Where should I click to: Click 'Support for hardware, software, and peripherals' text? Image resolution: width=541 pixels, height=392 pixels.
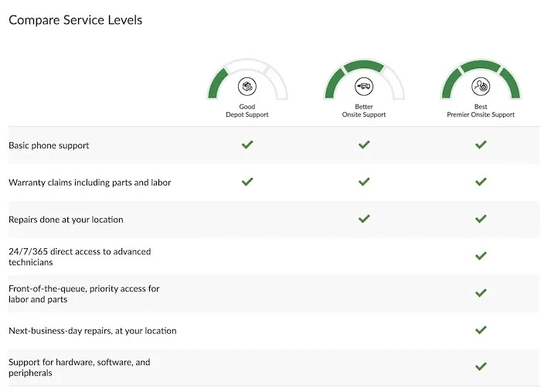(x=80, y=367)
